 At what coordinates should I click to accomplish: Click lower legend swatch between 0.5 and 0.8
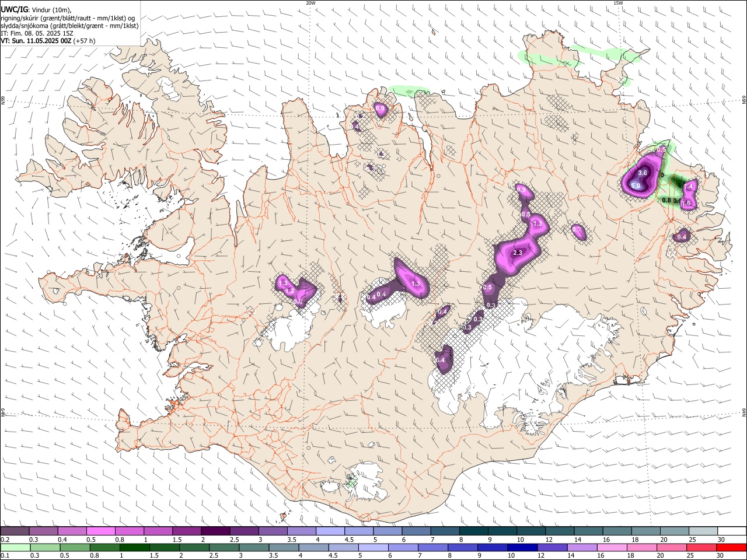[75, 548]
